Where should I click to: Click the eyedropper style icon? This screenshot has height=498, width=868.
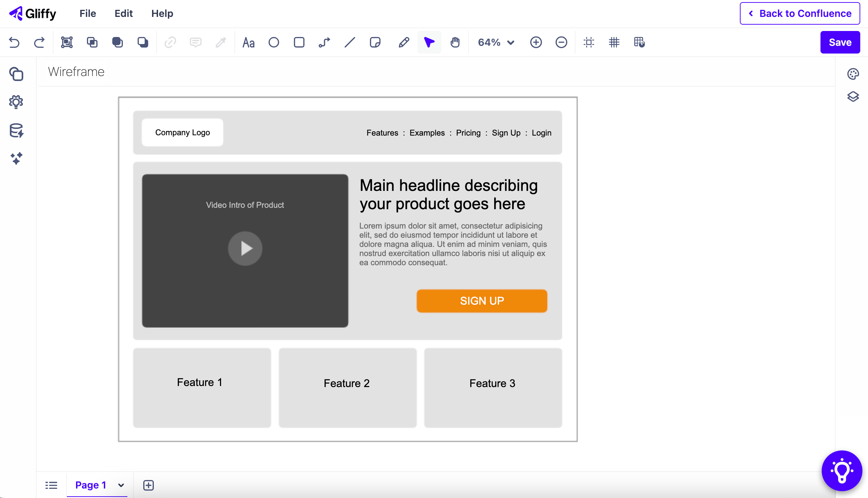(221, 42)
